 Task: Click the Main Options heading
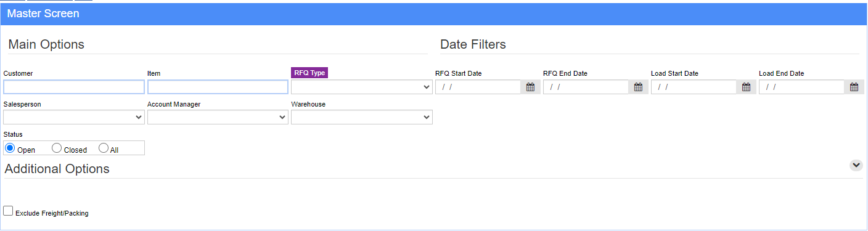46,44
